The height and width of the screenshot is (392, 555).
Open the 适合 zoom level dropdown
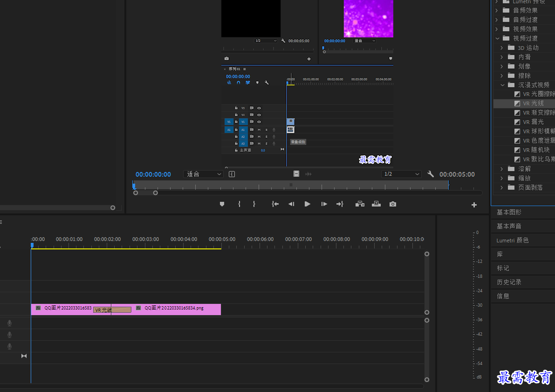click(x=203, y=174)
